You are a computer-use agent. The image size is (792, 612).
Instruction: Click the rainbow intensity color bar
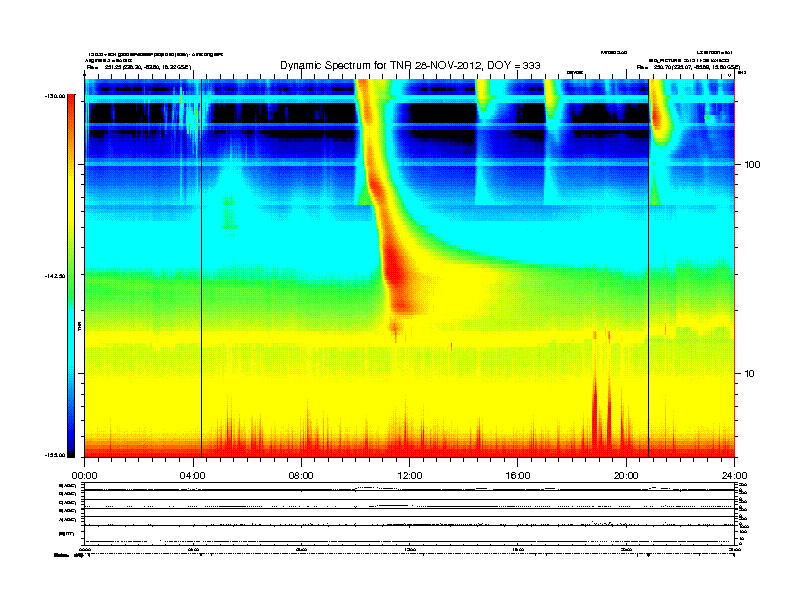point(71,276)
